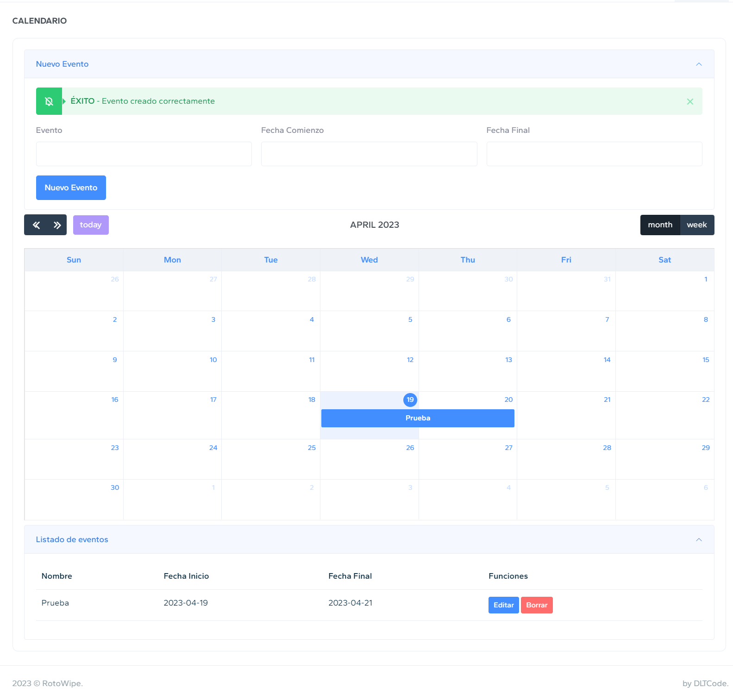Open the Fecha Comienzo date field

click(x=369, y=154)
